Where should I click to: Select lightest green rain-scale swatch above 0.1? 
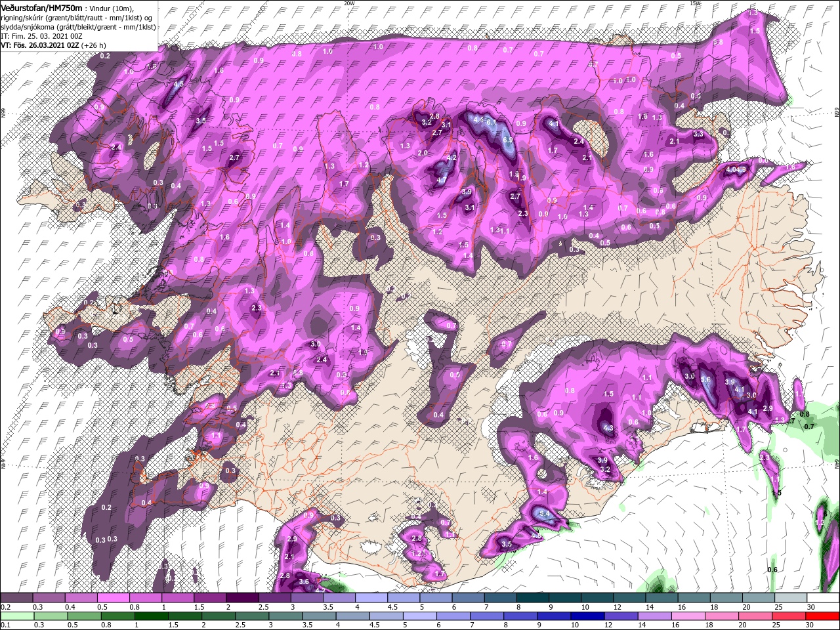coord(17,616)
